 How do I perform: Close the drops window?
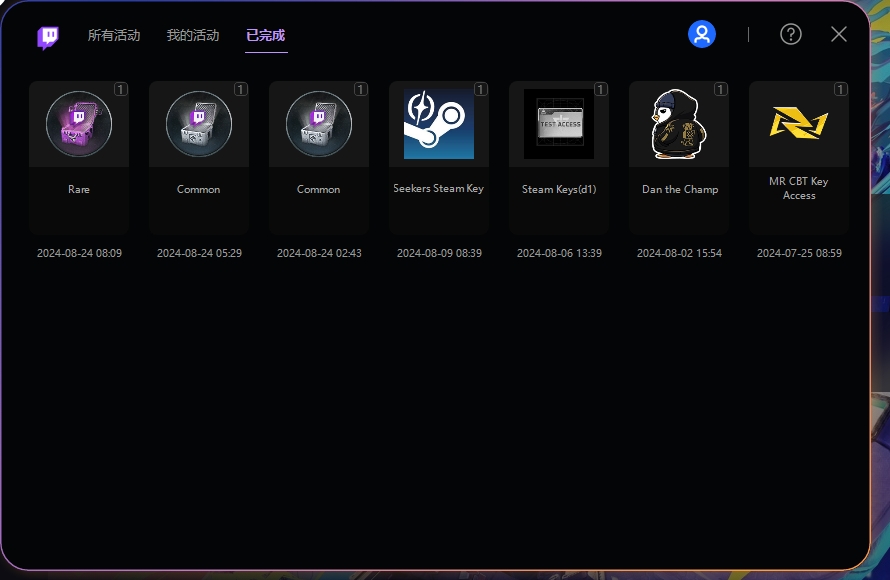(x=839, y=34)
